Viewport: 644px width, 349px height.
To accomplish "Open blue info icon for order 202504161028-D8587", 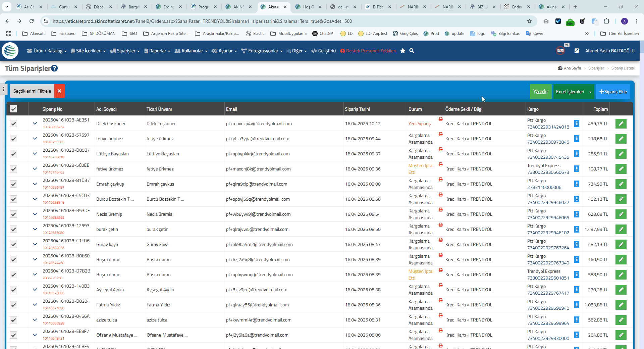I will [x=577, y=154].
